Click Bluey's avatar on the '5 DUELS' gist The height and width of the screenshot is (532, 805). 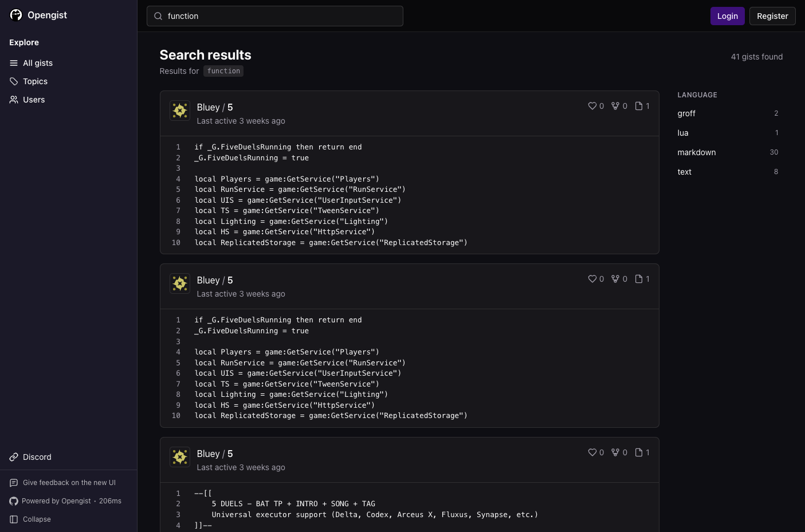pyautogui.click(x=180, y=457)
